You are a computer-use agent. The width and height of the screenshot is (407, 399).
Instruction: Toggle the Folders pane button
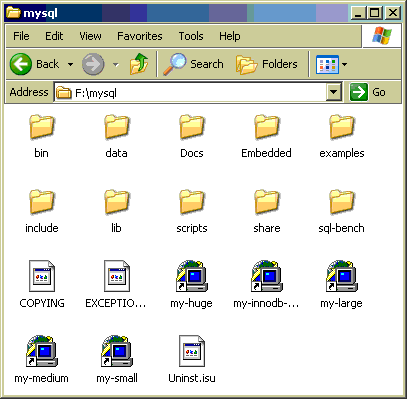pos(266,64)
